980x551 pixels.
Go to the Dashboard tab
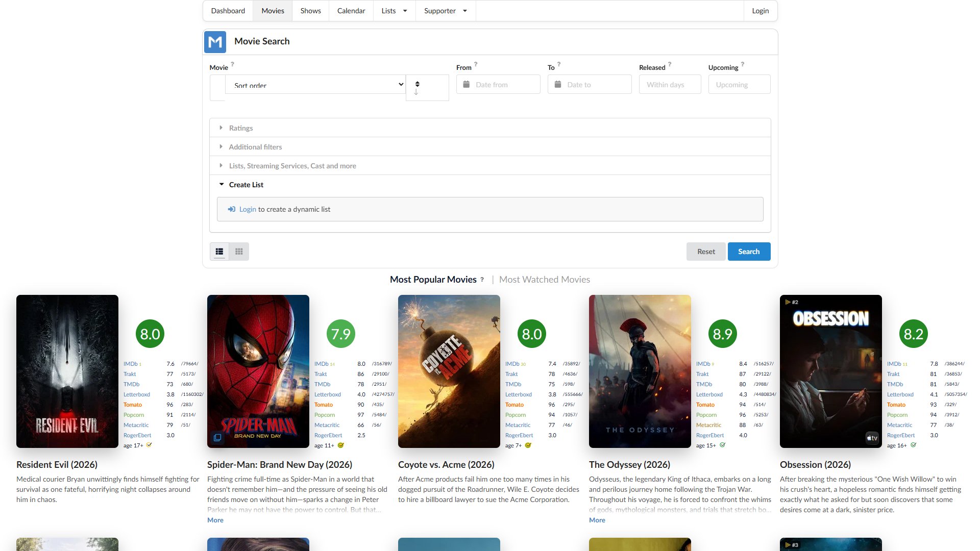coord(228,11)
